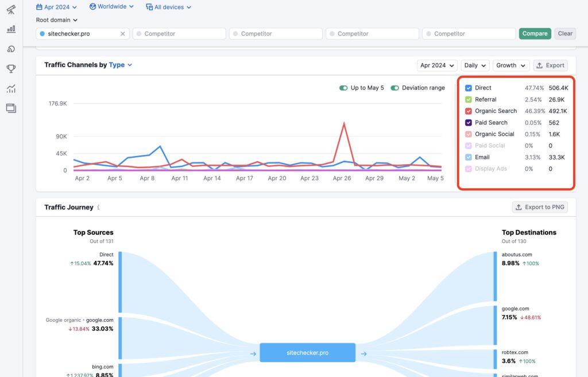This screenshot has height=377, width=588.
Task: Click the Export to PNG button
Action: click(540, 207)
